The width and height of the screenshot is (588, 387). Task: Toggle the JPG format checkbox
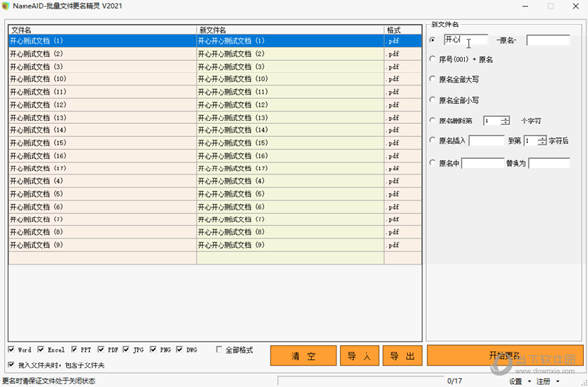pos(126,349)
